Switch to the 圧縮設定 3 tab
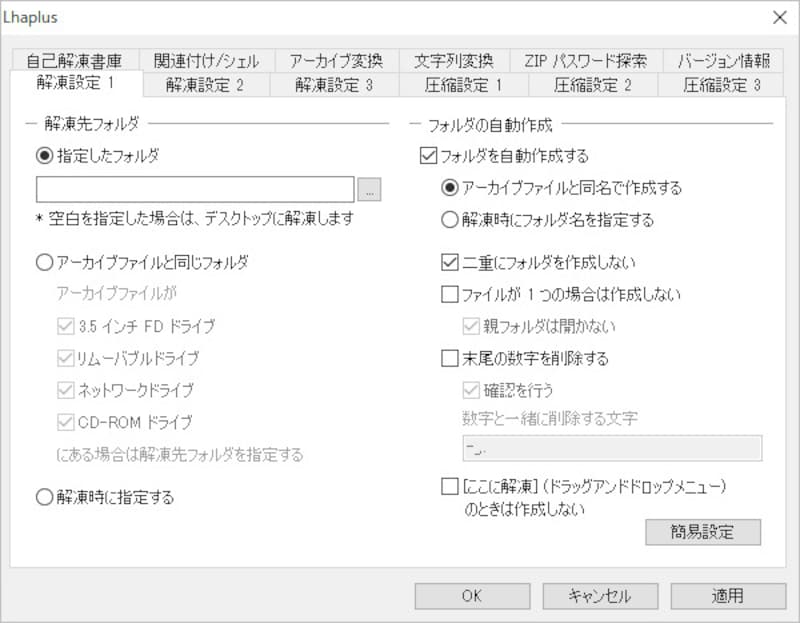 pyautogui.click(x=722, y=85)
